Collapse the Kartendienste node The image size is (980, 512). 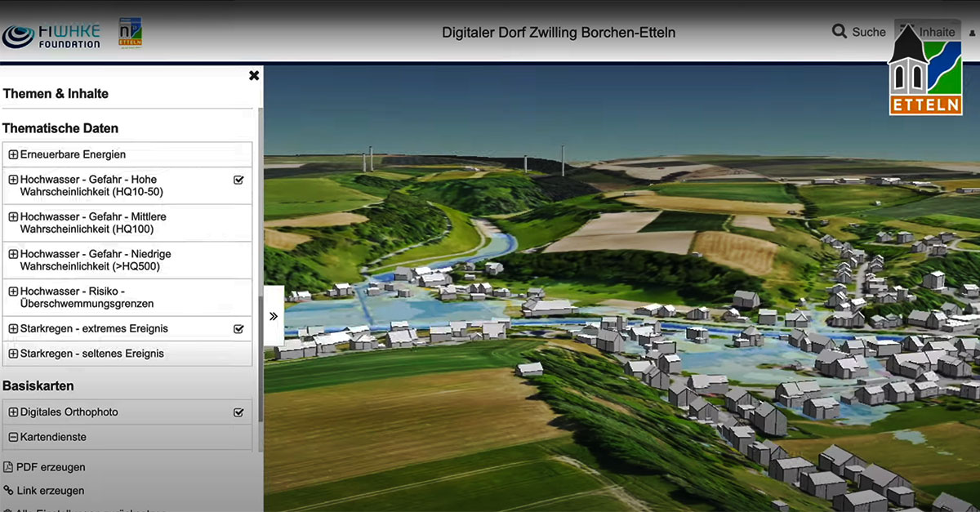tap(13, 437)
